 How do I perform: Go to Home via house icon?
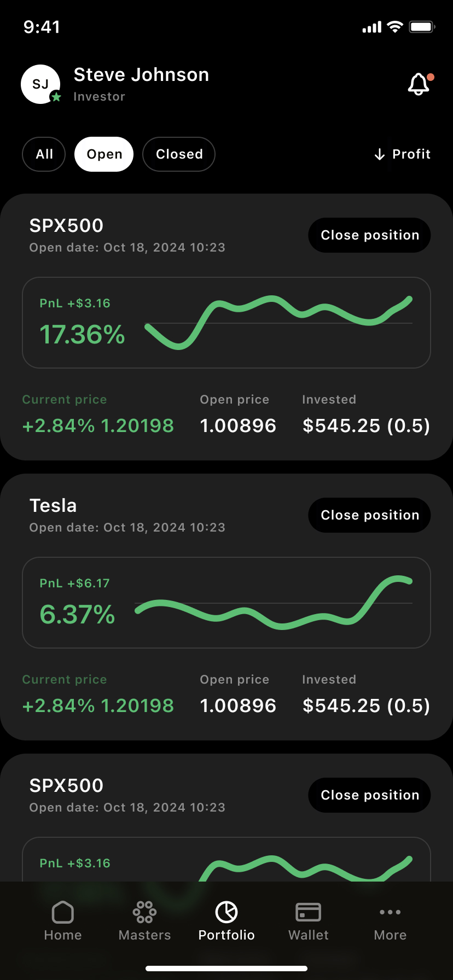(x=63, y=912)
